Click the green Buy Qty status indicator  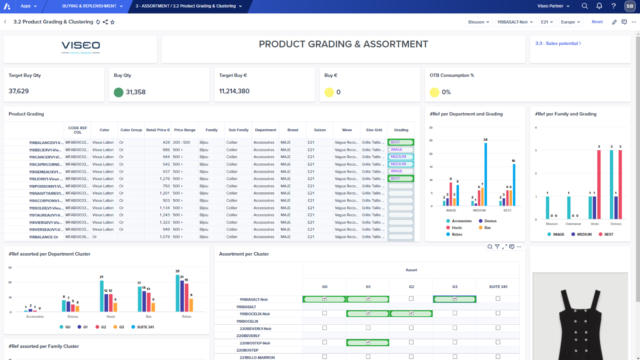tap(118, 92)
